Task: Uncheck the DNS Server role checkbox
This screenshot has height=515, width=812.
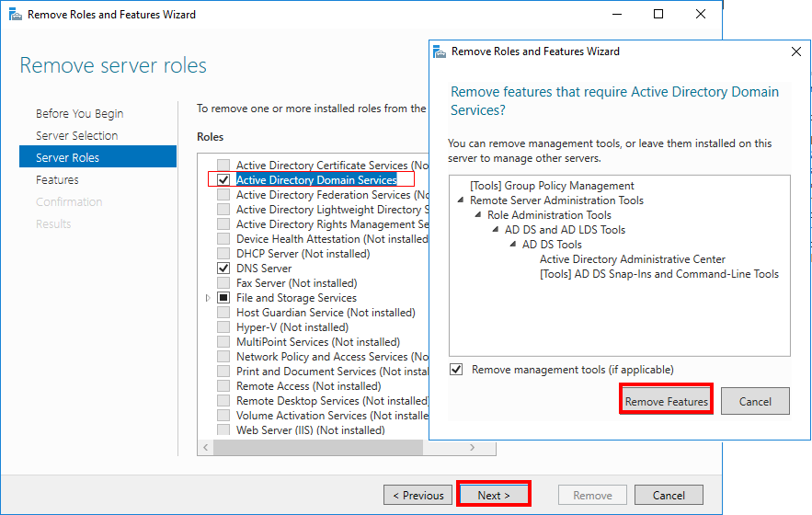Action: (223, 269)
